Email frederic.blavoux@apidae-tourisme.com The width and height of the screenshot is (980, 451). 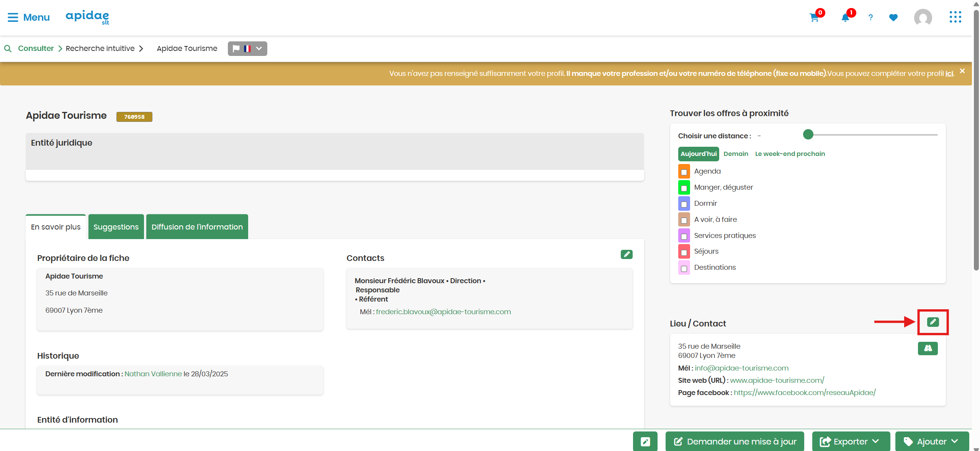coord(443,312)
